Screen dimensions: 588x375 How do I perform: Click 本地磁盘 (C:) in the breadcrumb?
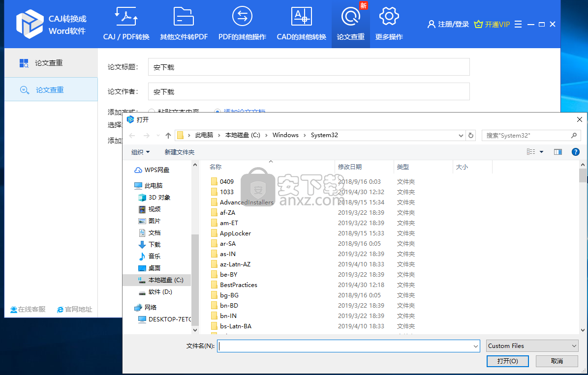[243, 135]
